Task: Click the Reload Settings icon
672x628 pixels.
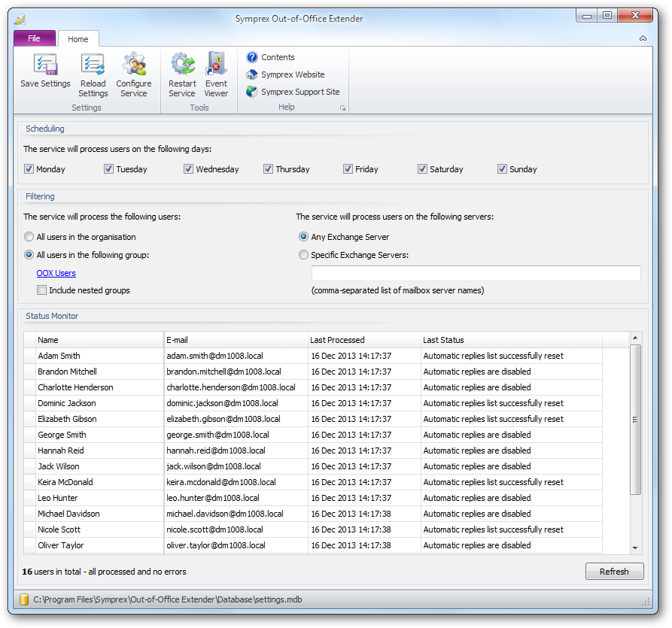Action: [x=93, y=64]
